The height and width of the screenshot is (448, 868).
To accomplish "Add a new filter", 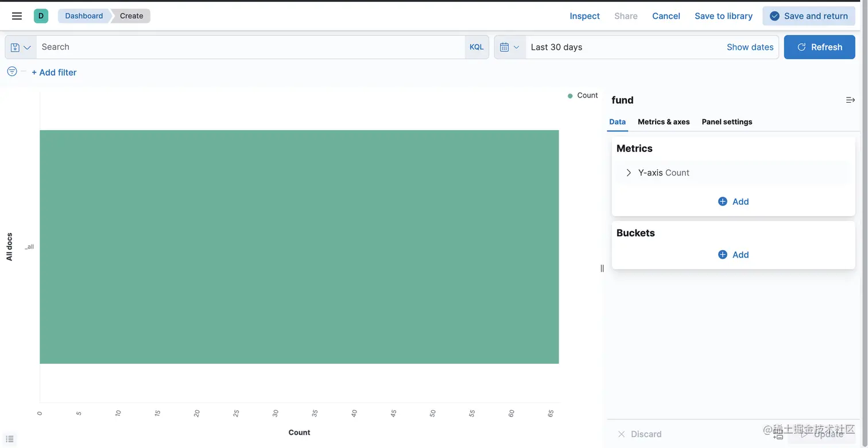I will point(54,72).
